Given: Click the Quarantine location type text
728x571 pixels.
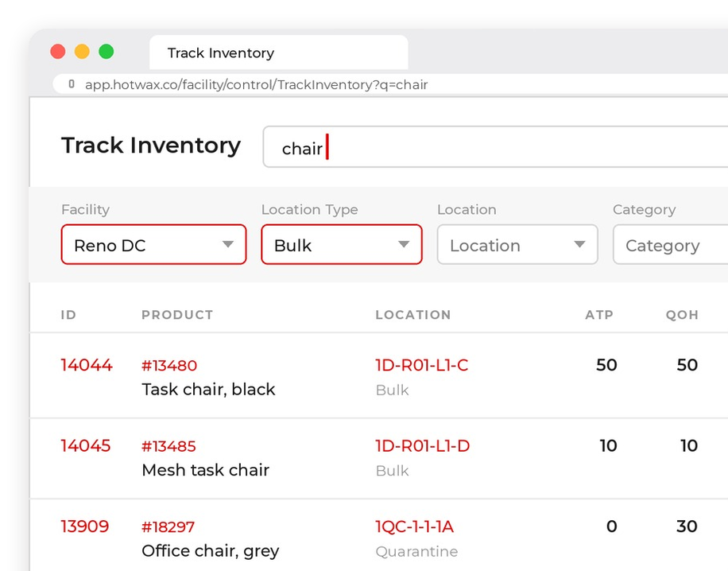Looking at the screenshot, I should click(416, 551).
